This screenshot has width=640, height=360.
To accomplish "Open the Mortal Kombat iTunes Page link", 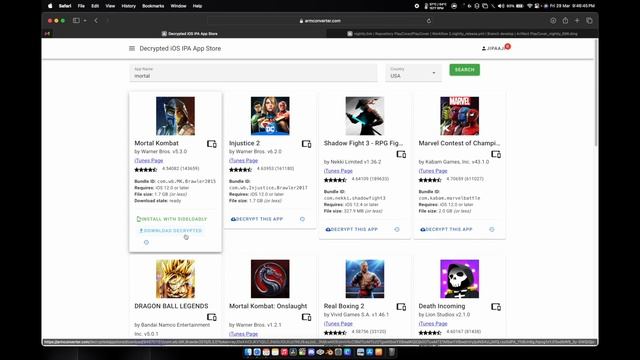I will (149, 160).
